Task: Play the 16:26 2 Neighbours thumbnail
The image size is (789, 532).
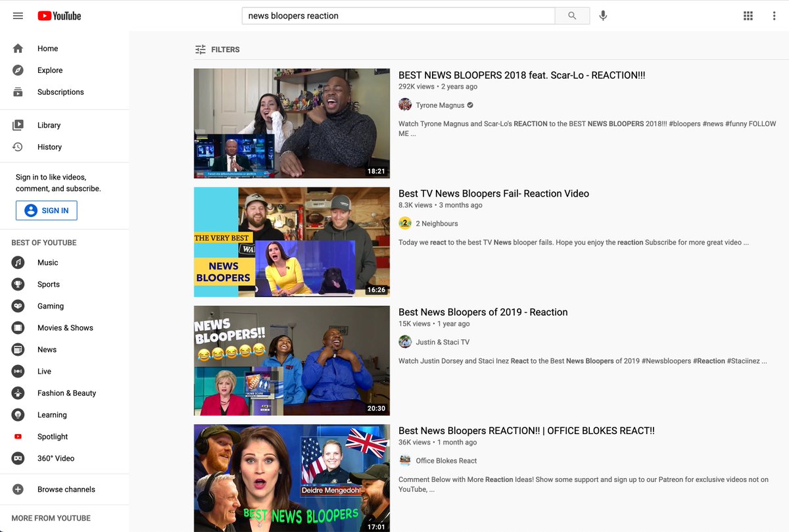Action: [292, 242]
